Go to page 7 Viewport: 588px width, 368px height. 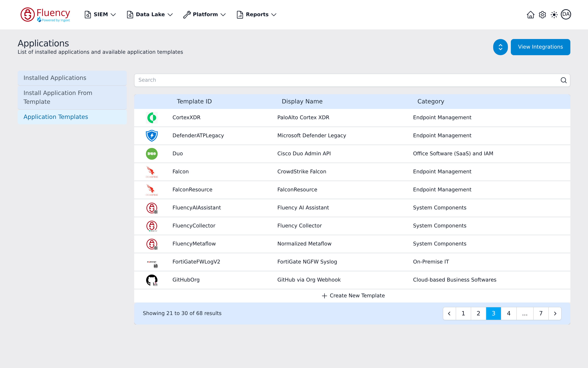point(541,314)
